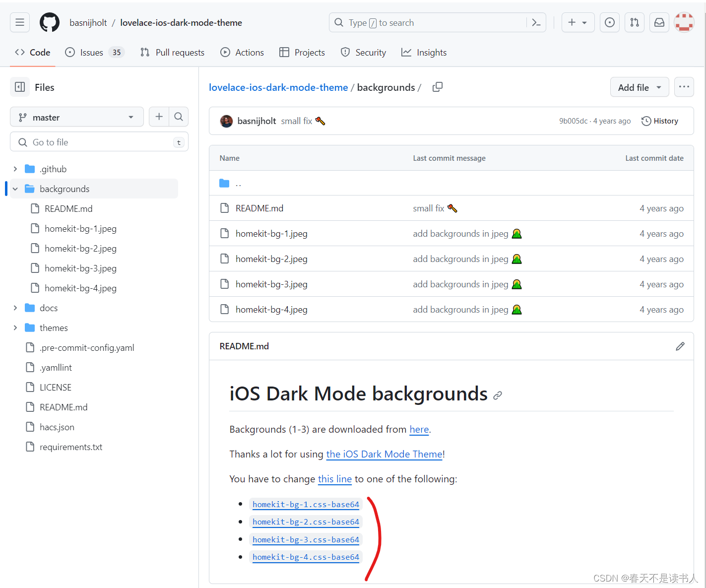Open homekit-bg-4.jpeg in file table
706x588 pixels.
271,310
